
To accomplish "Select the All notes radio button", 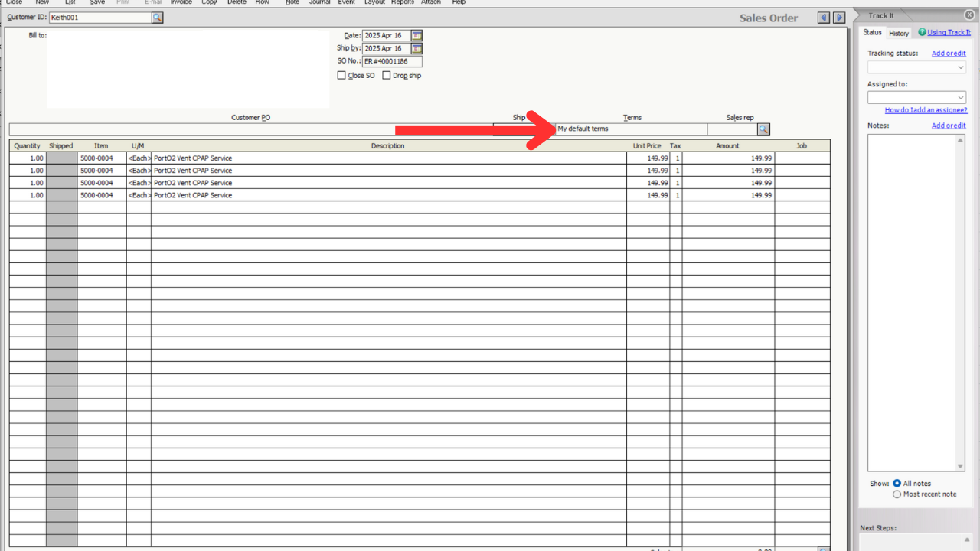I will [897, 484].
